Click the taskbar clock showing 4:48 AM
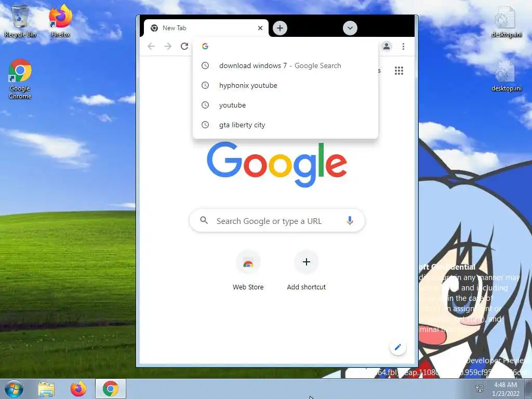The height and width of the screenshot is (399, 532). tap(506, 389)
